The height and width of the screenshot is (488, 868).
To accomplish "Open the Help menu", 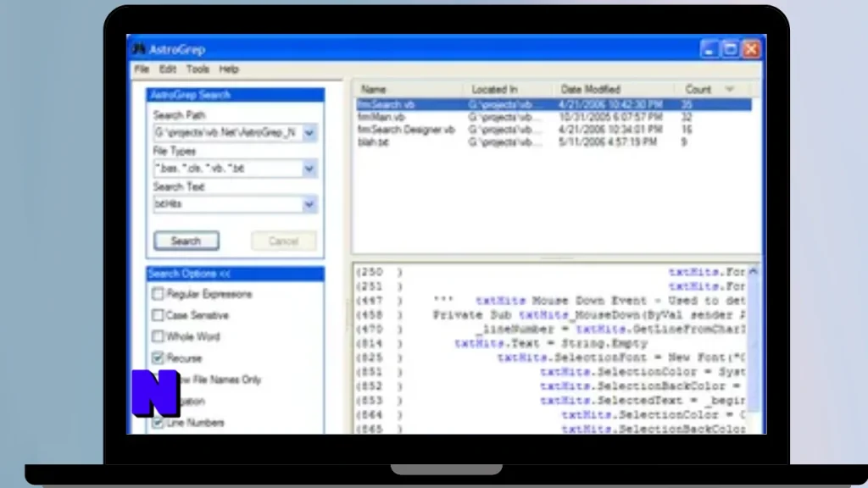I will pyautogui.click(x=229, y=69).
